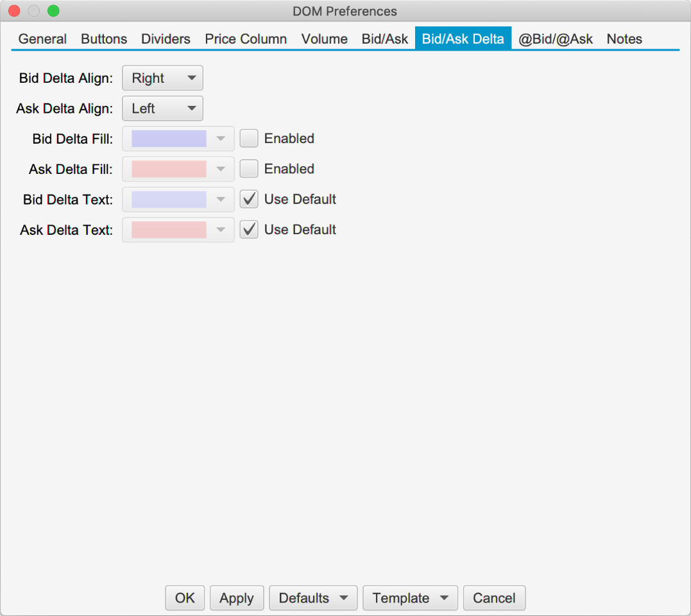Expand the Template dropdown menu
This screenshot has width=691, height=616.
tap(410, 598)
